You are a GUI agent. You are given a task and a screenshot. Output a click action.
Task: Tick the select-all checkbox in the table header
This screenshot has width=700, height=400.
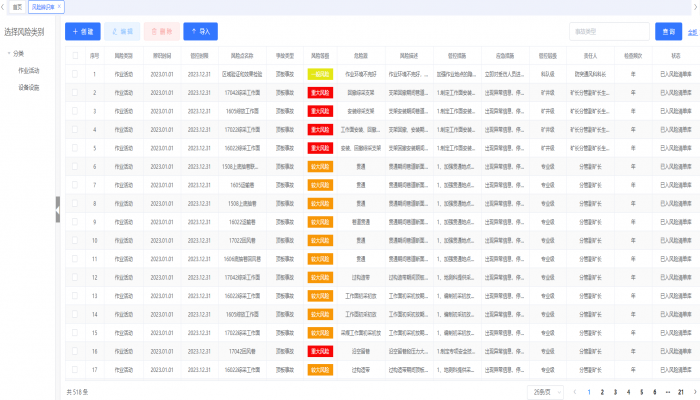[74, 56]
